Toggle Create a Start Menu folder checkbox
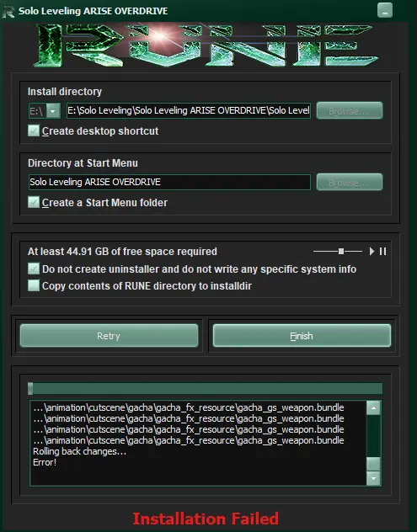 click(x=34, y=202)
